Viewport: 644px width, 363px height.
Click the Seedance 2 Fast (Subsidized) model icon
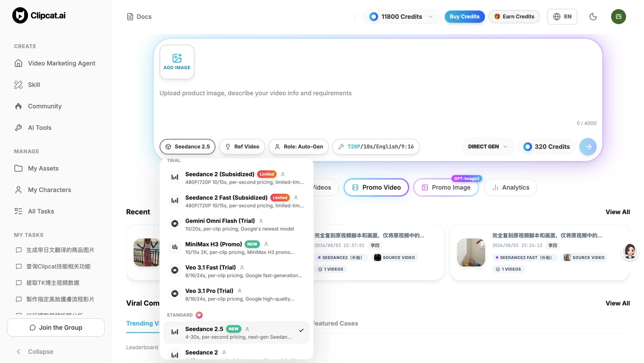click(175, 200)
